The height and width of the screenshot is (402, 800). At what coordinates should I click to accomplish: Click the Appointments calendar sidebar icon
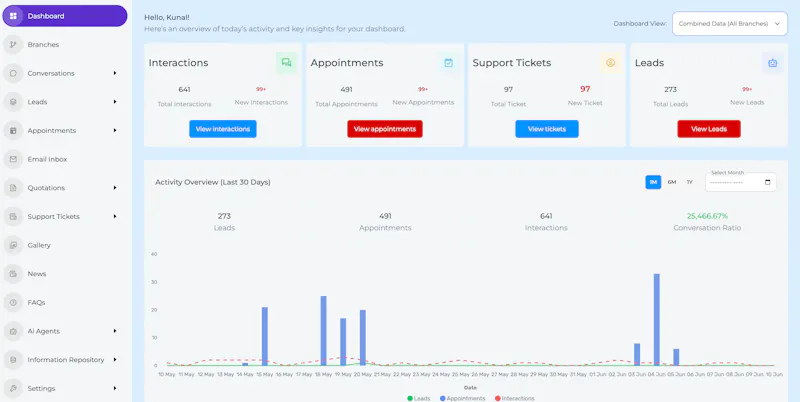[13, 131]
